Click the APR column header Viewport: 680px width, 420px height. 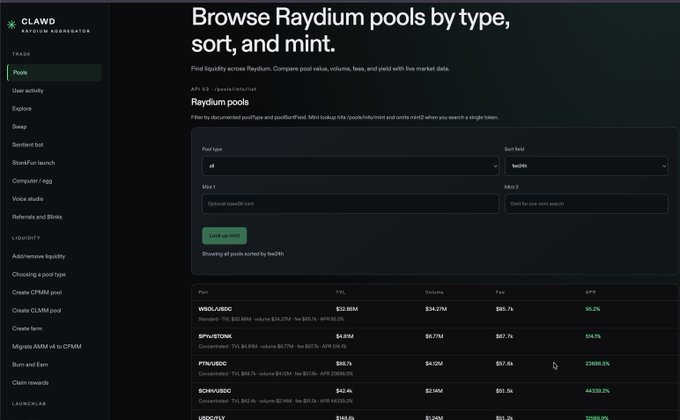pos(590,292)
